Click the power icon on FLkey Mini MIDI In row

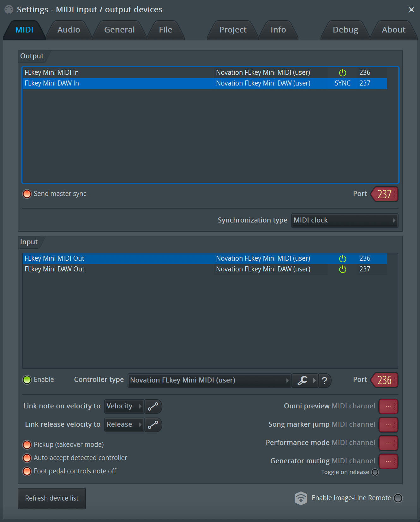click(x=343, y=73)
